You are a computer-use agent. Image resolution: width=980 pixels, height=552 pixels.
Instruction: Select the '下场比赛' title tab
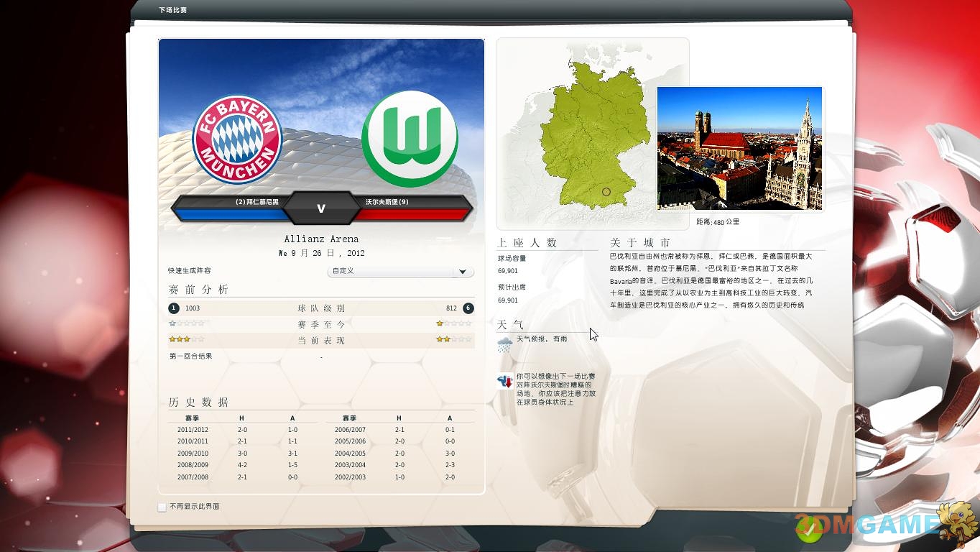172,10
